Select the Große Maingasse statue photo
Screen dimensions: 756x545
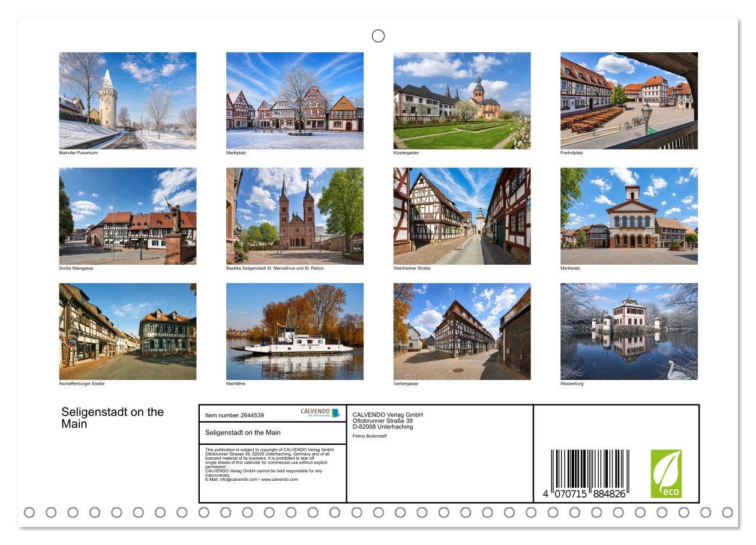tap(128, 216)
